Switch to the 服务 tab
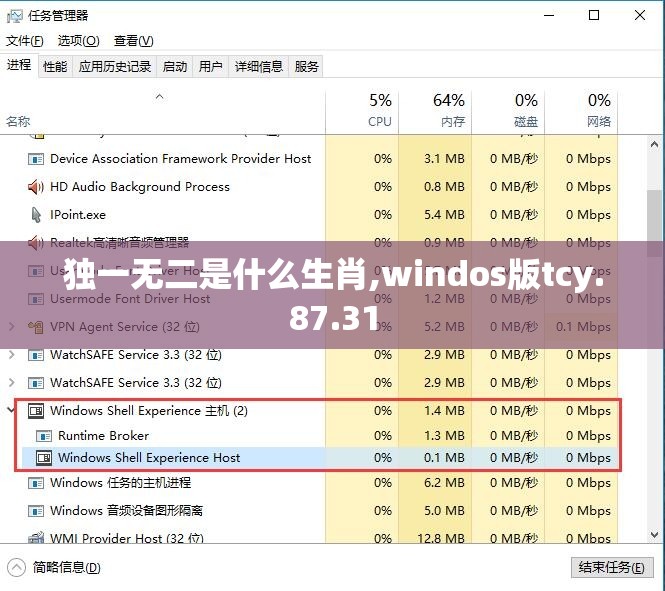The image size is (665, 591). pos(306,67)
